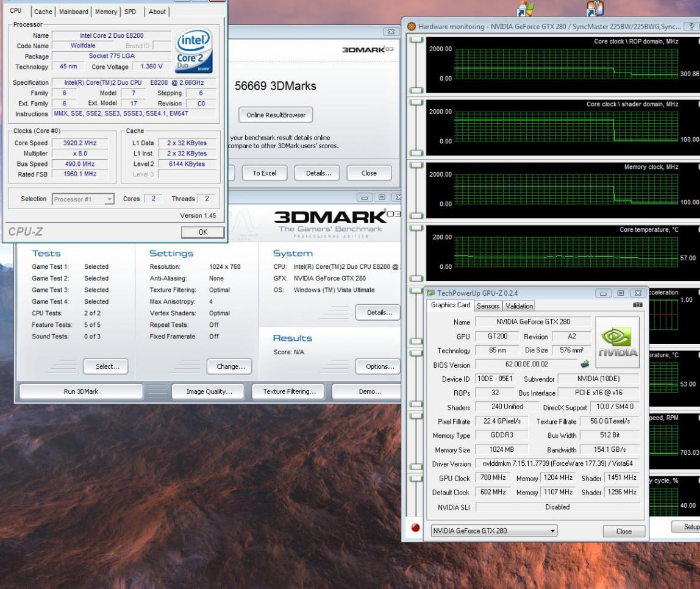Open the Mainboard tab in CPU-Z
Screen dimensions: 700x589
(74, 12)
